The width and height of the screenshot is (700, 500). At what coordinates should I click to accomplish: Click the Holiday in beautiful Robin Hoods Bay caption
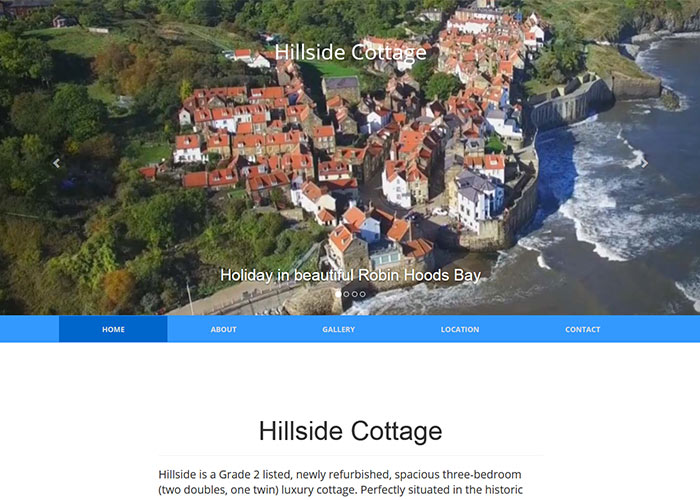350,275
